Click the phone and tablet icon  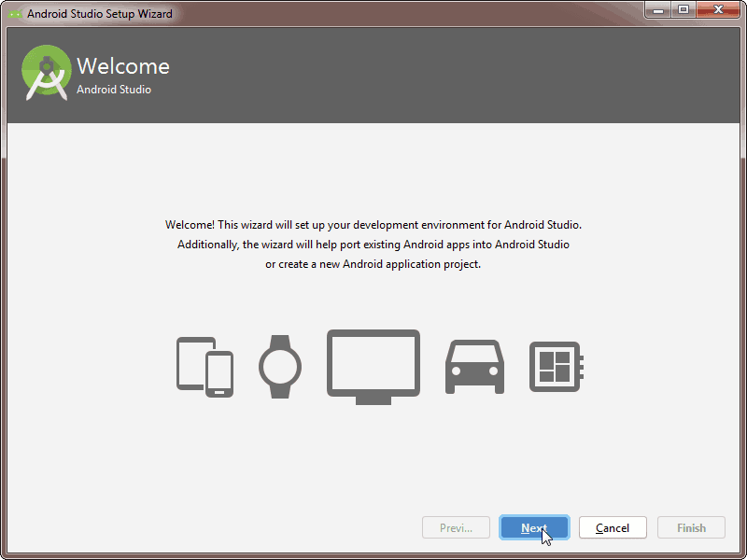coord(204,367)
